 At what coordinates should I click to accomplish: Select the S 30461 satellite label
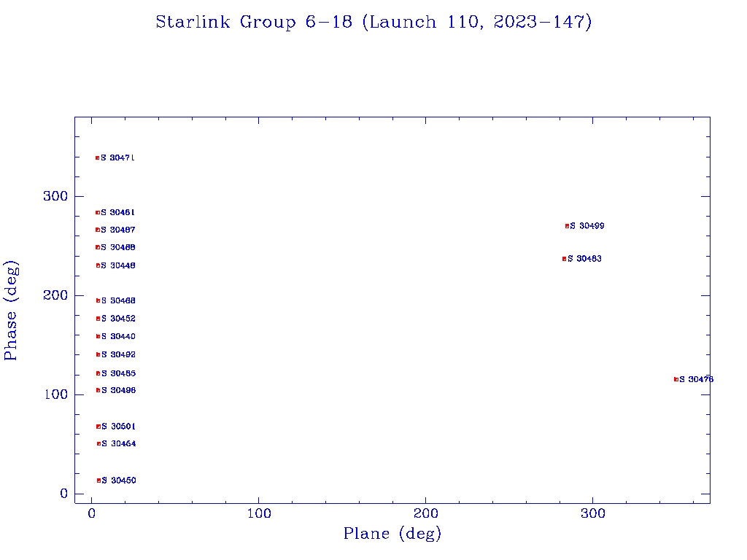[x=117, y=212]
